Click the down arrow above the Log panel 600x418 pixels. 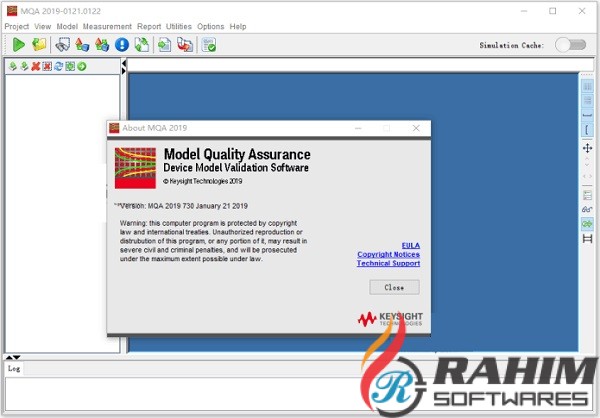pyautogui.click(x=16, y=358)
